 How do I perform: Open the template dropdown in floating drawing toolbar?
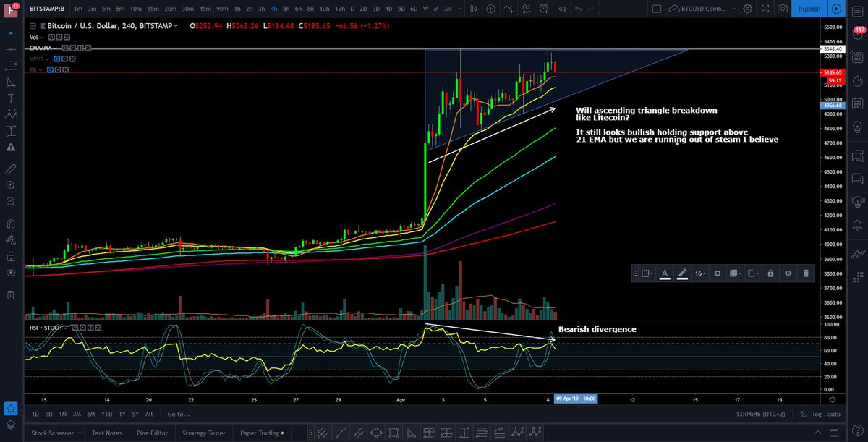coord(647,273)
